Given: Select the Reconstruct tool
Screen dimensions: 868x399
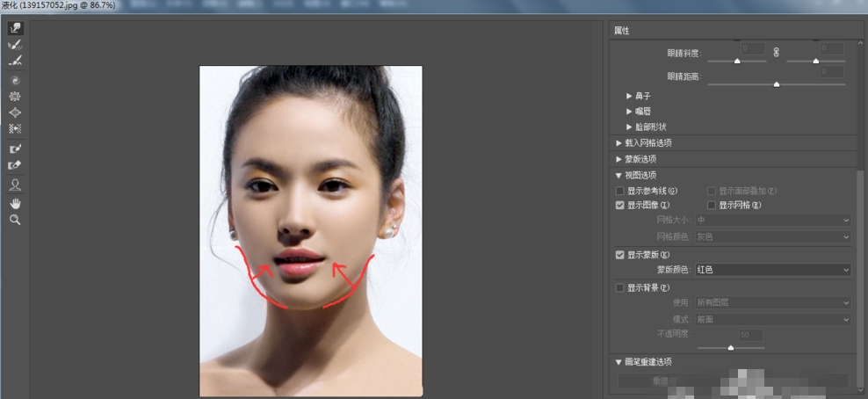Looking at the screenshot, I should click(15, 45).
